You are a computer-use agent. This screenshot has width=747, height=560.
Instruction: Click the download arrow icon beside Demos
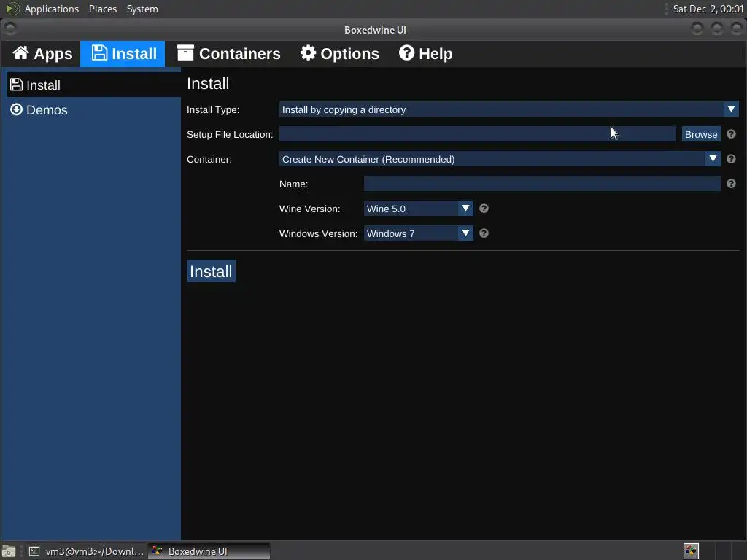[16, 109]
